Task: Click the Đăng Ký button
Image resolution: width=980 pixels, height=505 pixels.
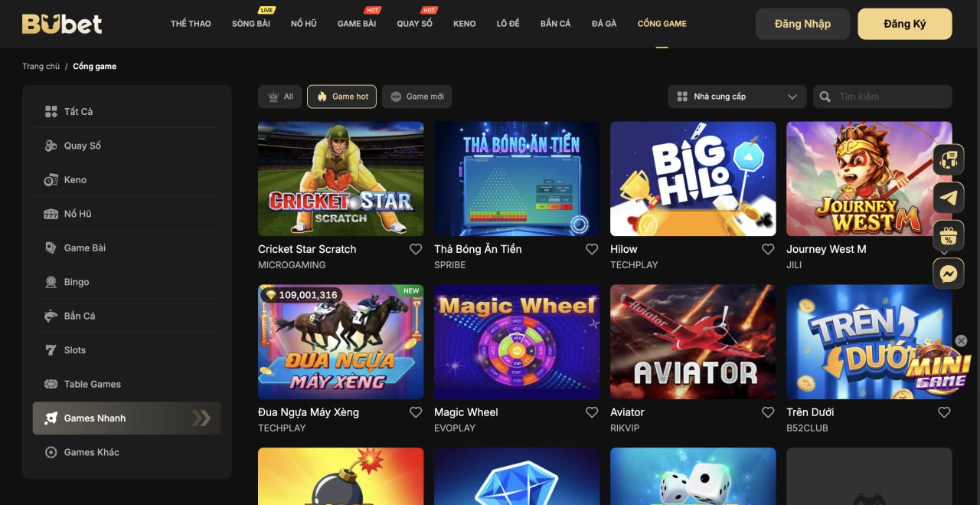Action: (905, 24)
